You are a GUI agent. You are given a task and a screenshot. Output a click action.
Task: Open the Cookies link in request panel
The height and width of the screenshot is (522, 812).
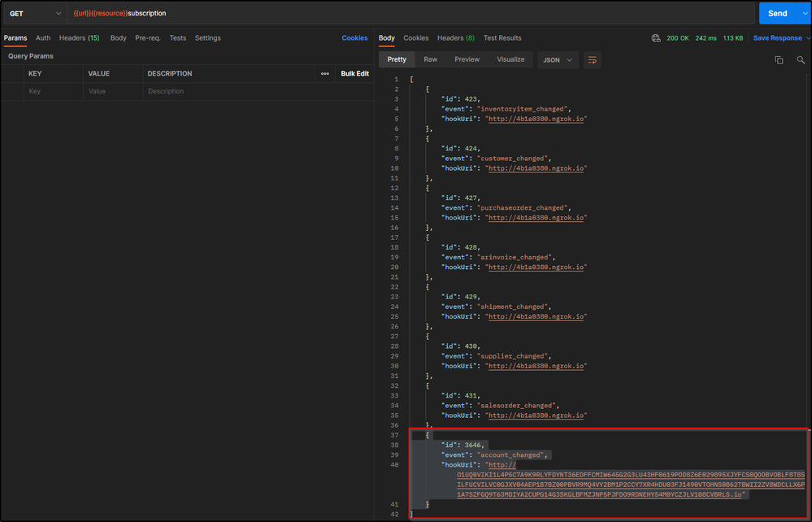tap(354, 38)
